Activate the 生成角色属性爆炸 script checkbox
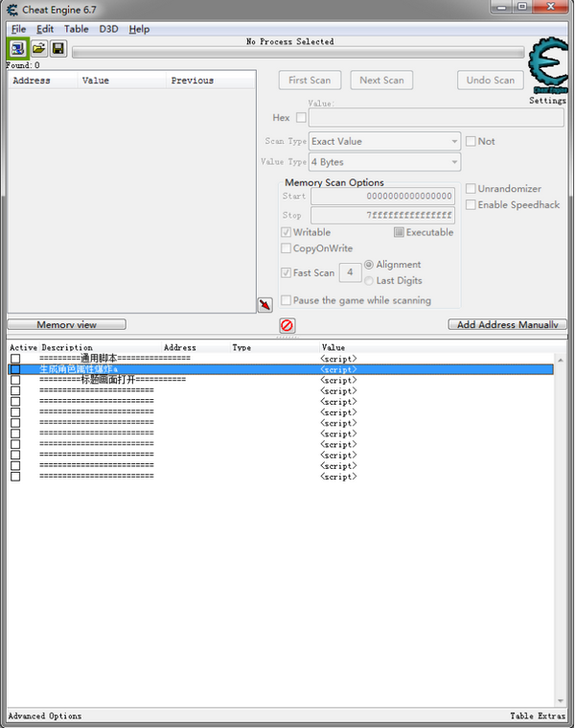Screen dimensions: 575x728 click(x=15, y=369)
